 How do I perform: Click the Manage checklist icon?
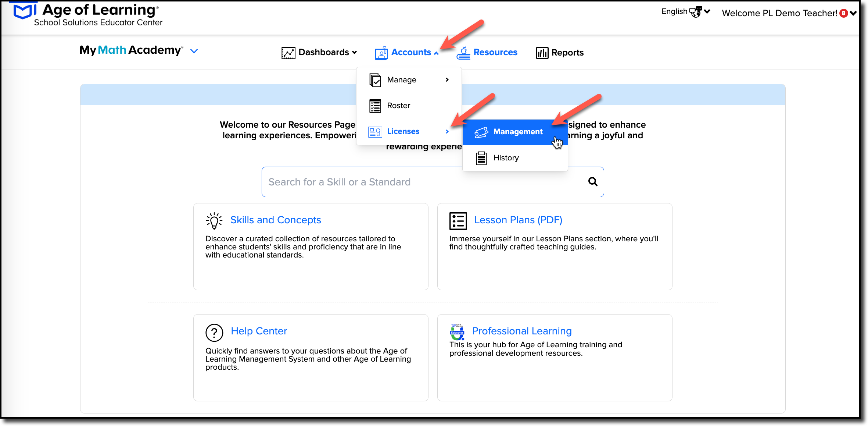tap(375, 80)
